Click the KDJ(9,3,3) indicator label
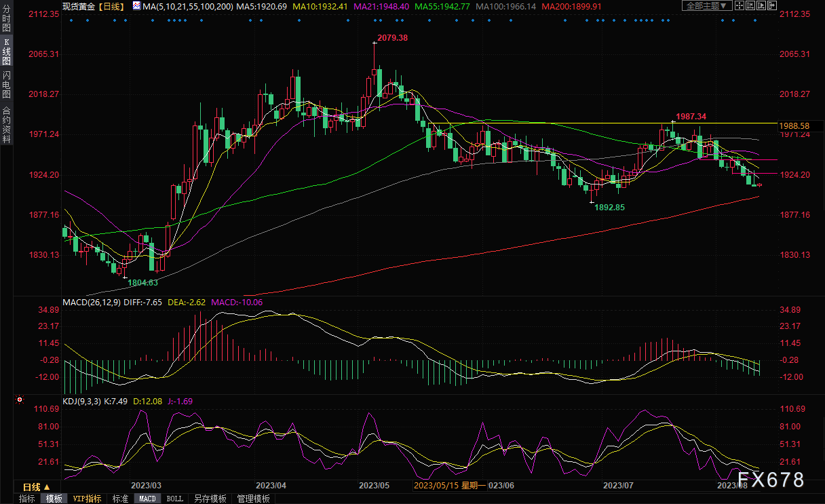 [82, 401]
